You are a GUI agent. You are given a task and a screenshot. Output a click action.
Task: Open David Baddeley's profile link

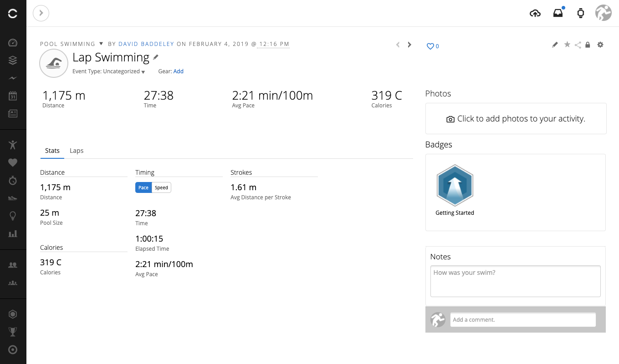click(x=146, y=44)
